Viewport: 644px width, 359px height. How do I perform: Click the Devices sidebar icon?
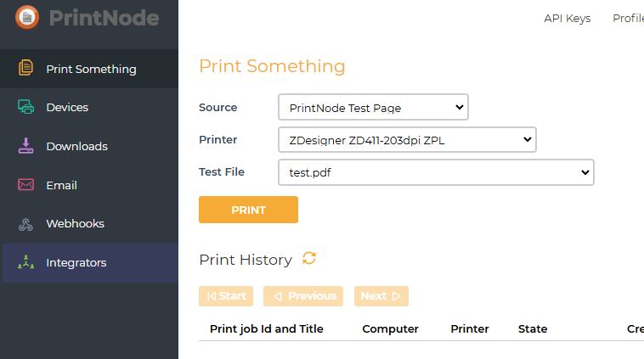pos(26,108)
